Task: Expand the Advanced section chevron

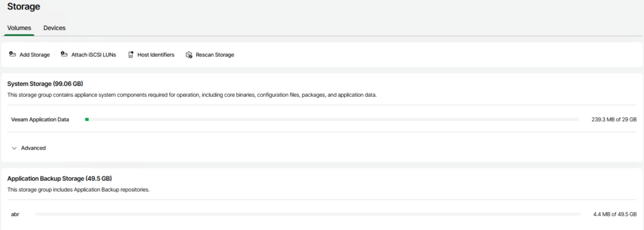Action: 14,148
